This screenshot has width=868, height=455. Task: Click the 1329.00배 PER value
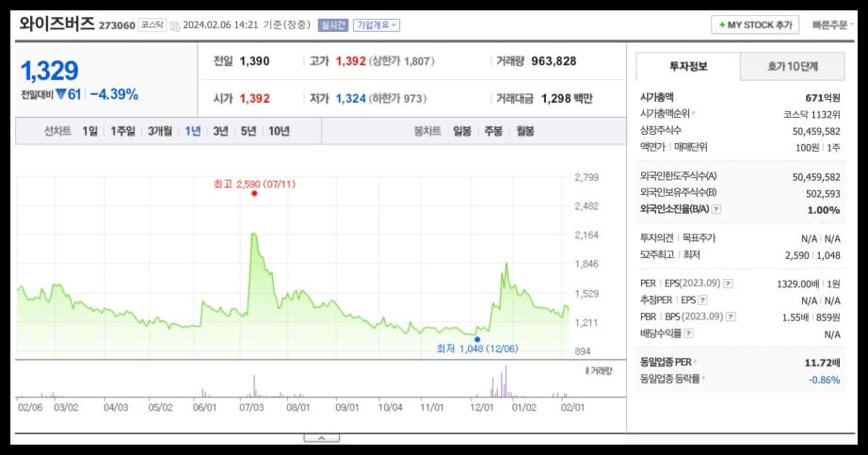tap(797, 284)
